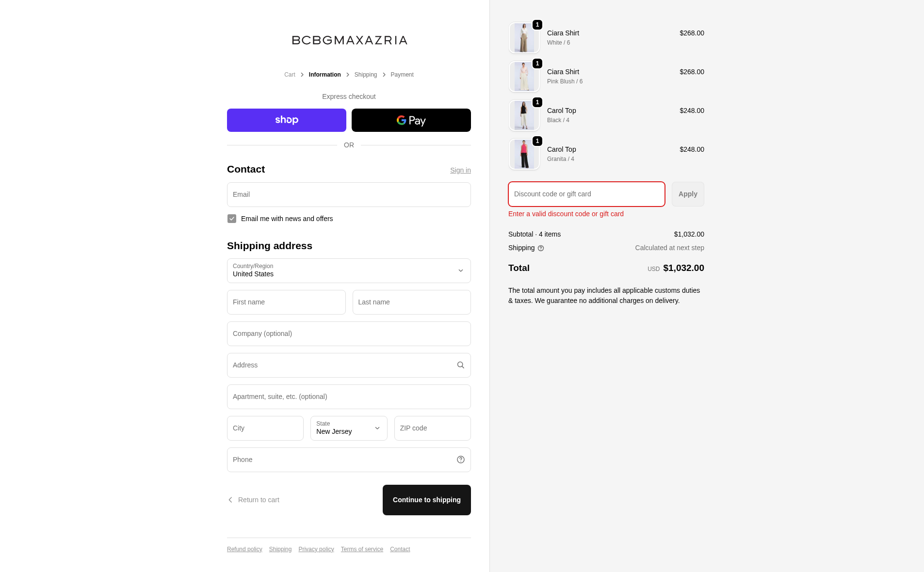Click the phone field help icon
Screen dimensions: 924x572
point(460,460)
